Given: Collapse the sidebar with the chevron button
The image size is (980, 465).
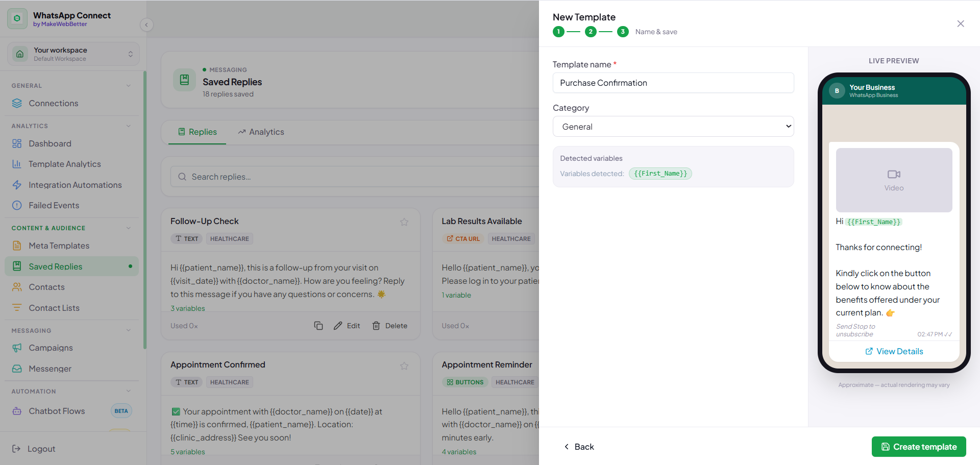Looking at the screenshot, I should click(146, 25).
